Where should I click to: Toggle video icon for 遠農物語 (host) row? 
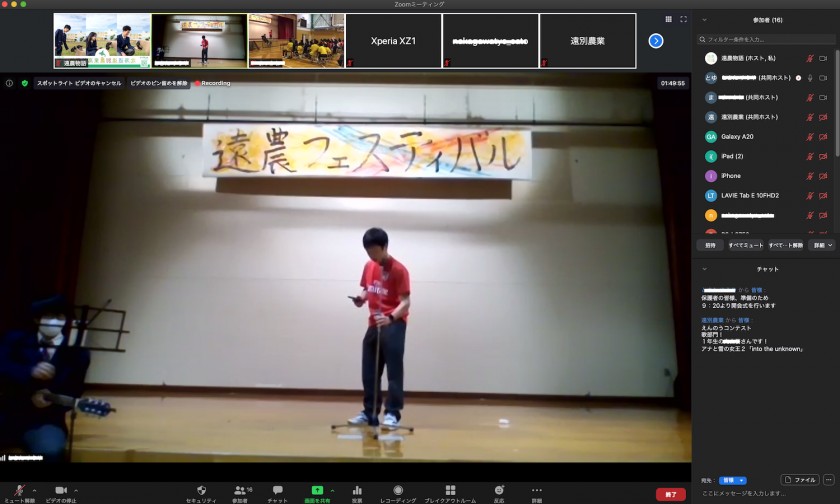[823, 58]
